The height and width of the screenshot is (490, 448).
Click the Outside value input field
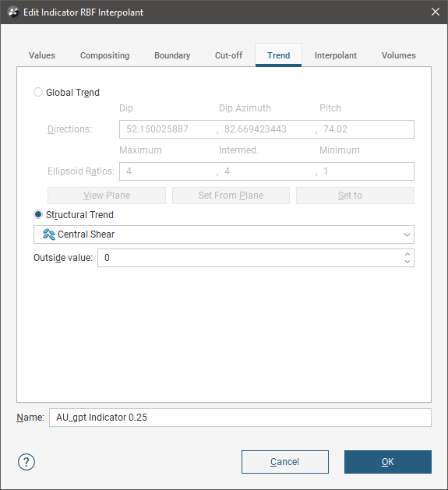pos(250,258)
